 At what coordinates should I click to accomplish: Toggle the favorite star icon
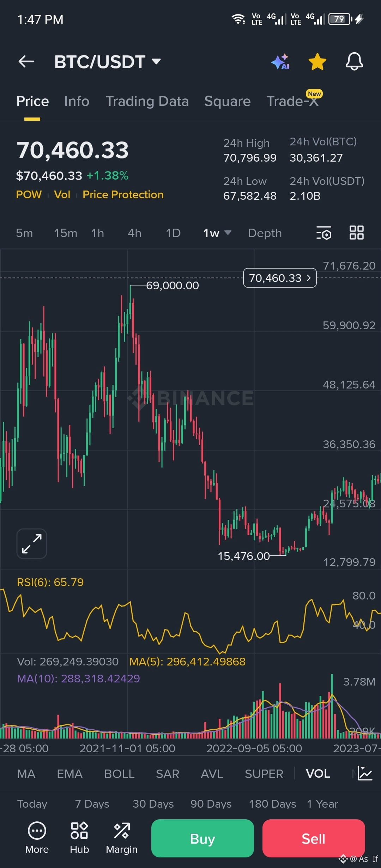click(x=317, y=62)
